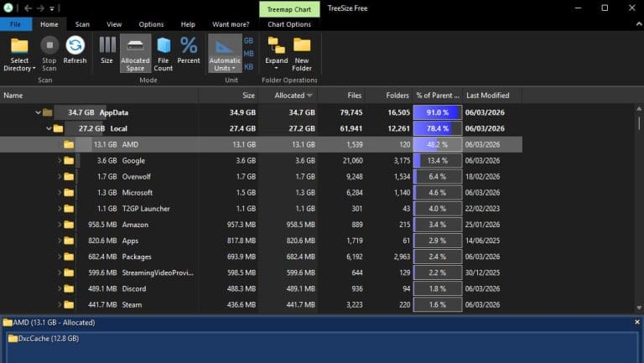Expand the T2GP Launcher folder
This screenshot has height=363, width=644.
(x=60, y=209)
